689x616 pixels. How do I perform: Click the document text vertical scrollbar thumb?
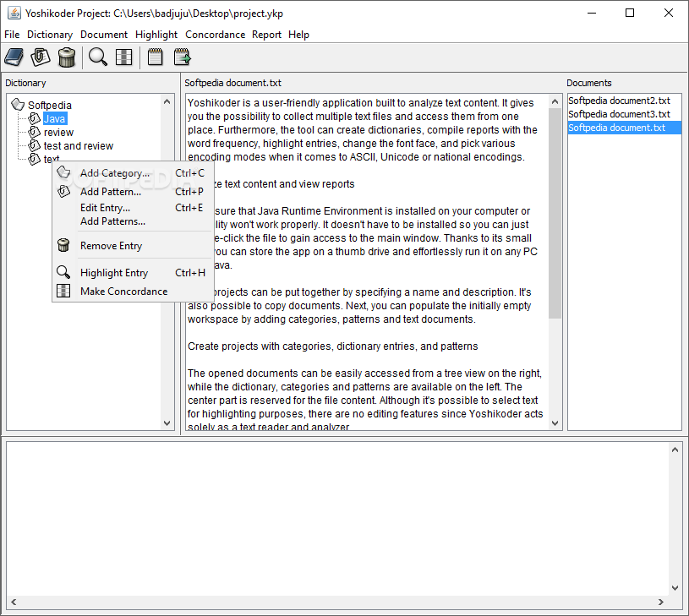coord(555,214)
